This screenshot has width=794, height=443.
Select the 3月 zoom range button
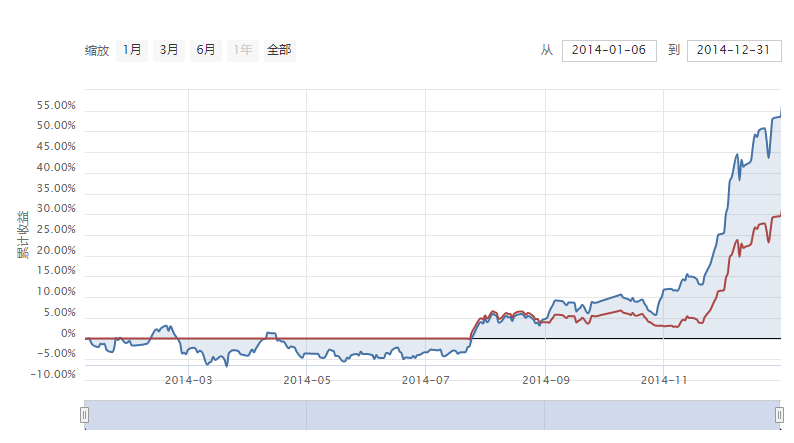169,50
